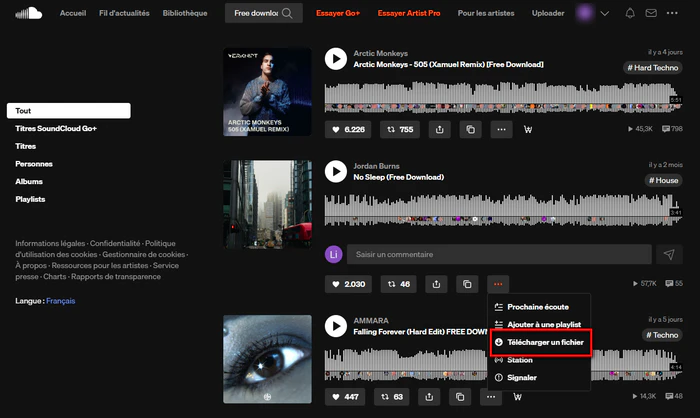Screen dimensions: 700x418
Task: Select Télécharger un fichier
Action: click(541, 342)
